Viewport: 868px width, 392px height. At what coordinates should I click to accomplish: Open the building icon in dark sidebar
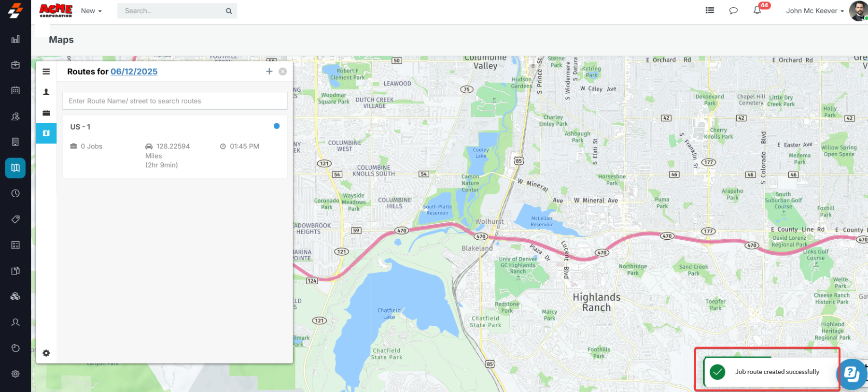tap(15, 142)
